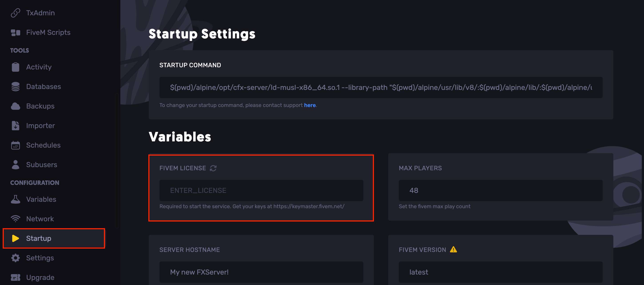The image size is (644, 285).
Task: Click the FiveM Version field showing latest
Action: (500, 272)
